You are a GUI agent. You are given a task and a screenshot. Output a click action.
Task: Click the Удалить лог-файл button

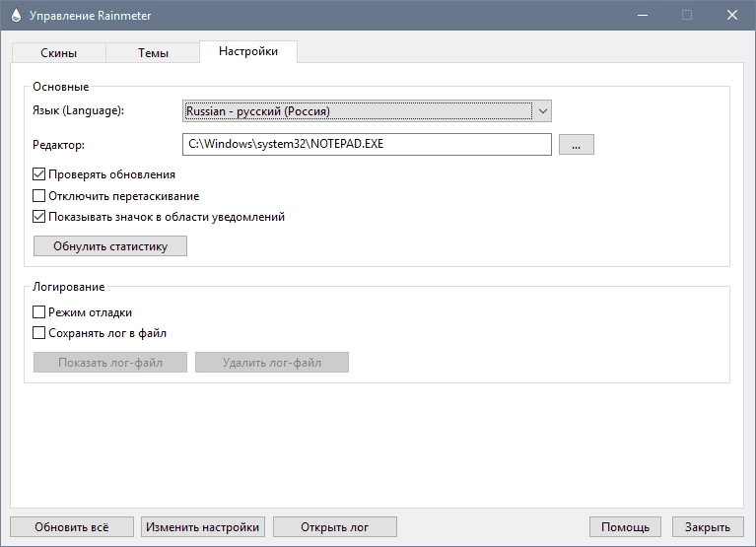click(x=272, y=363)
